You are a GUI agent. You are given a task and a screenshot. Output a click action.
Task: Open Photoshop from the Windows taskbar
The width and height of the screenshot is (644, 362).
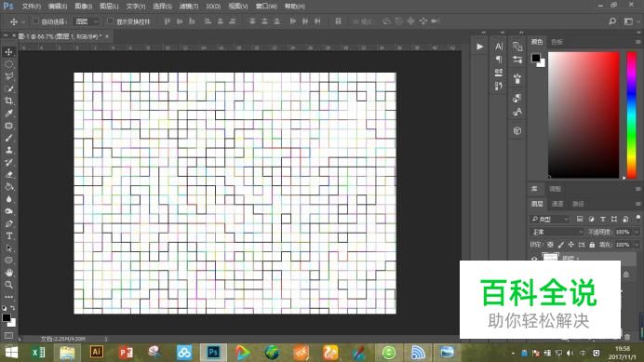pos(213,353)
